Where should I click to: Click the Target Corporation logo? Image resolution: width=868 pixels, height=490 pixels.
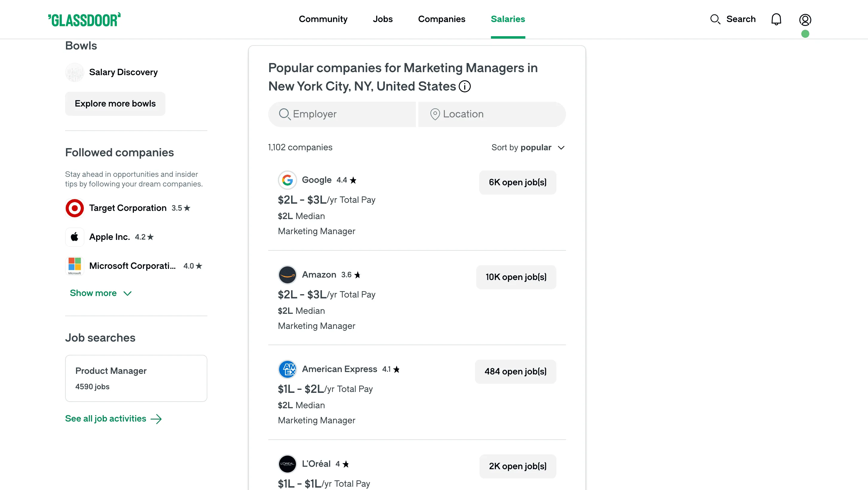point(74,208)
